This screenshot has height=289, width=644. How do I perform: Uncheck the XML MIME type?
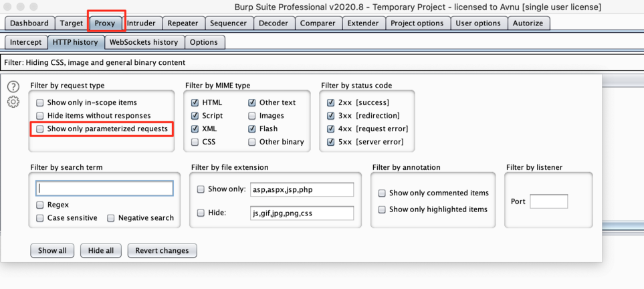pos(195,129)
